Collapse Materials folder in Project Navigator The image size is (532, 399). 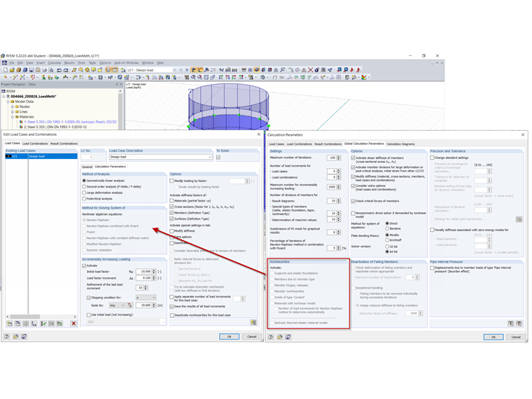12,117
